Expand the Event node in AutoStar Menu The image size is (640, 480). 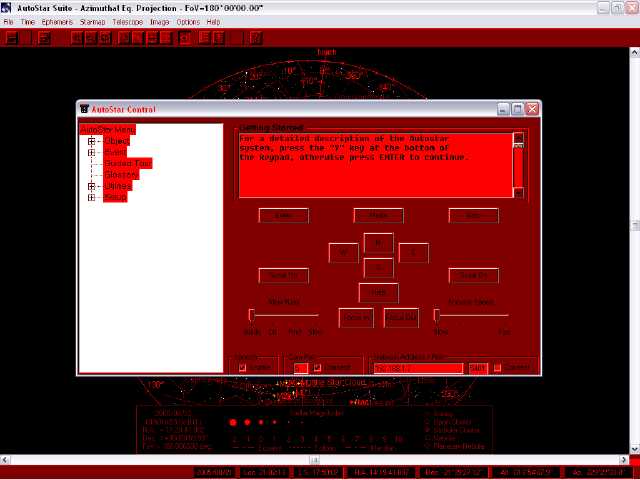point(91,153)
